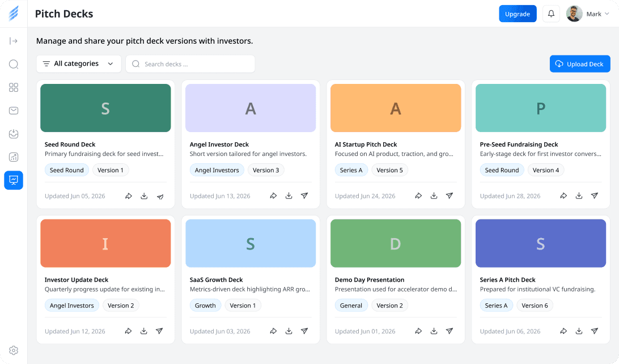Share the Series A Pitch Deck
Screen dimensions: 619x364
click(563, 331)
